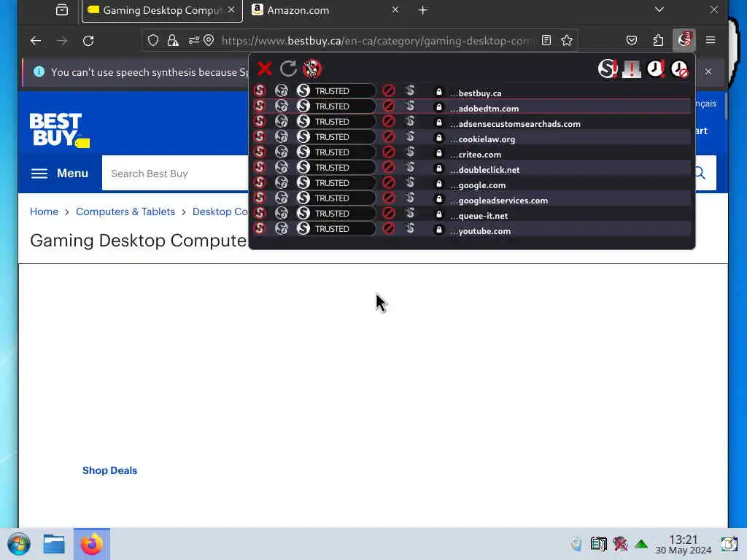The image size is (747, 560).
Task: Dismiss the speech synthesis notification bar
Action: 708,71
